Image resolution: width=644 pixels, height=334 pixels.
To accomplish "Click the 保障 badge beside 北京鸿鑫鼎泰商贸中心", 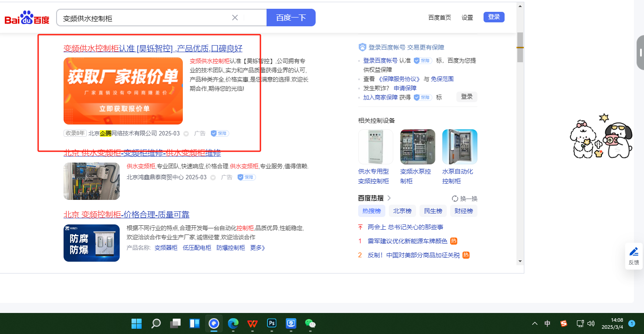I will pos(246,177).
